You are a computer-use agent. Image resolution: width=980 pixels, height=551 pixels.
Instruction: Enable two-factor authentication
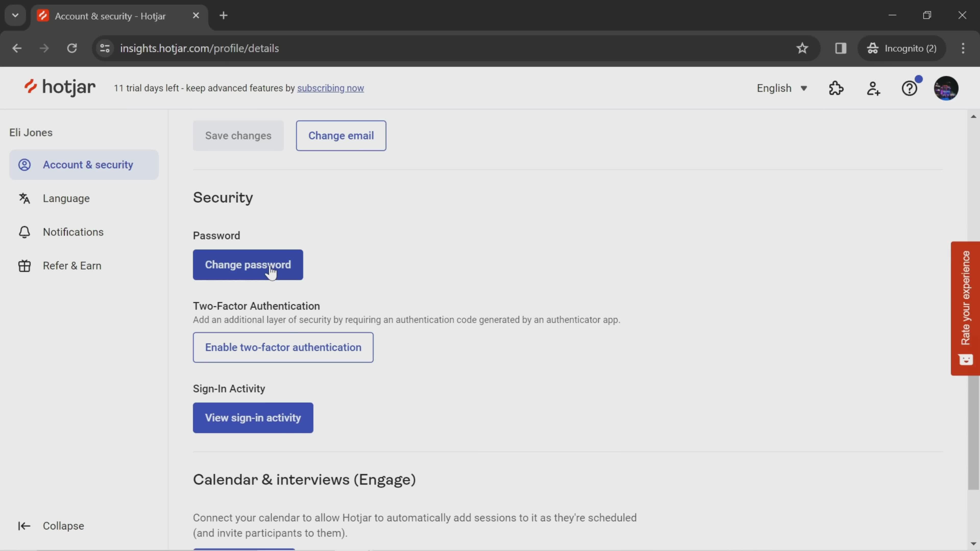point(283,347)
